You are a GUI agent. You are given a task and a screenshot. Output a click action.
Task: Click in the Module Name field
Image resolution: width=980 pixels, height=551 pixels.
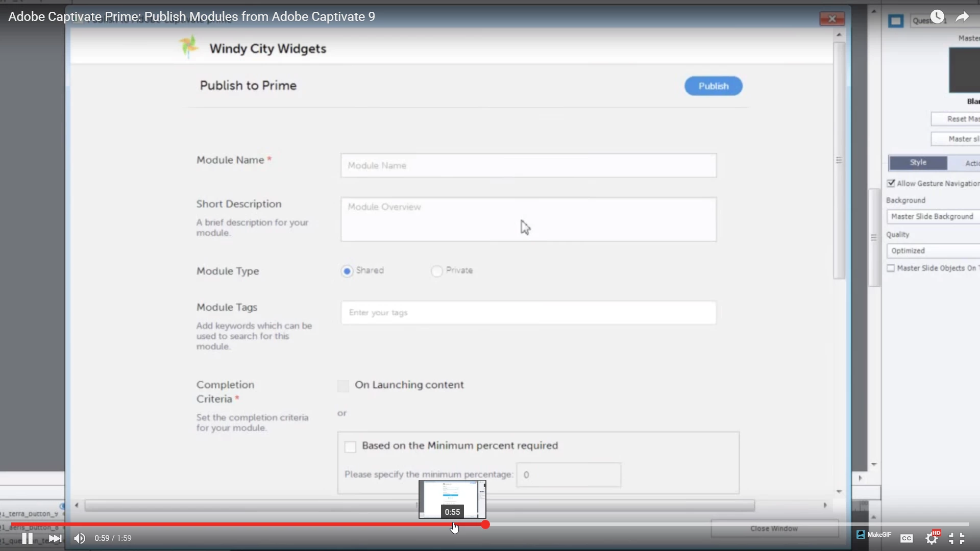pyautogui.click(x=528, y=166)
